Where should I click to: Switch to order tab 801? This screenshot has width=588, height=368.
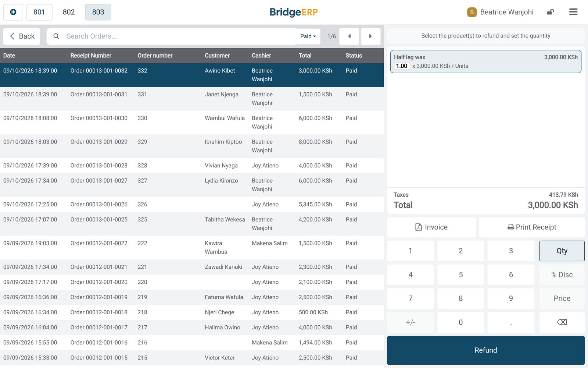(x=39, y=12)
